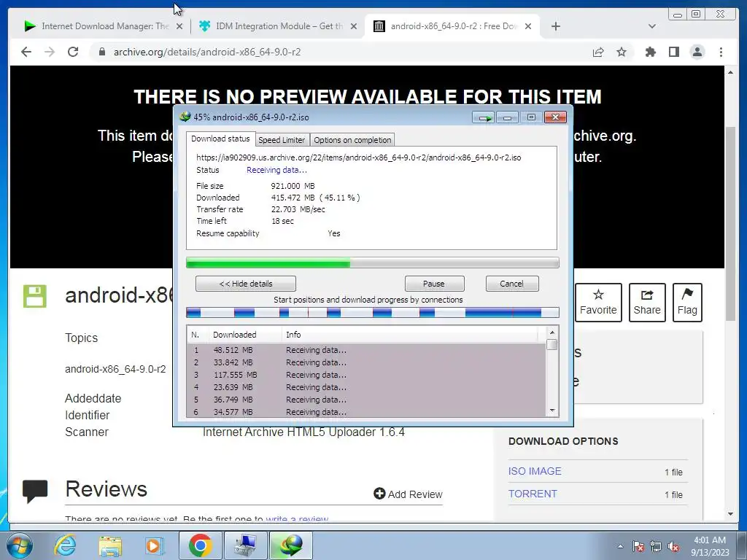Click the IDM dialog move-to-tray arrow icon

484,117
